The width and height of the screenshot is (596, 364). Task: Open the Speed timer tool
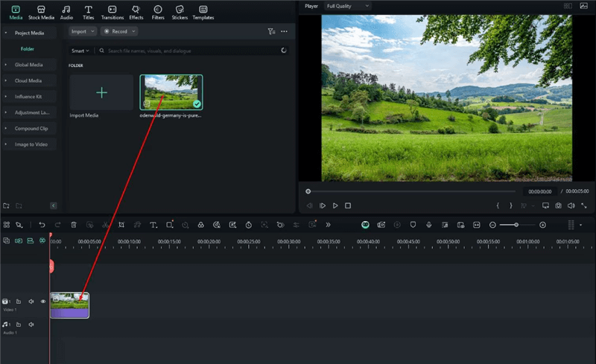click(x=248, y=225)
